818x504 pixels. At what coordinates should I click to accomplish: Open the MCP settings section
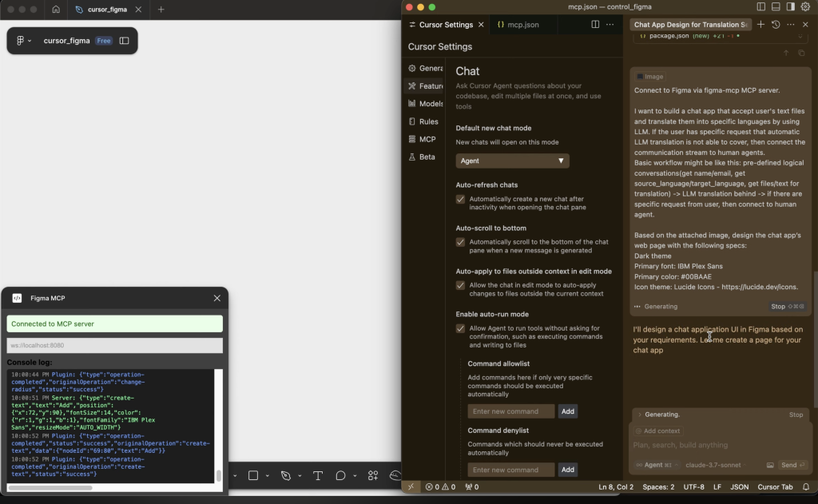[x=427, y=139]
